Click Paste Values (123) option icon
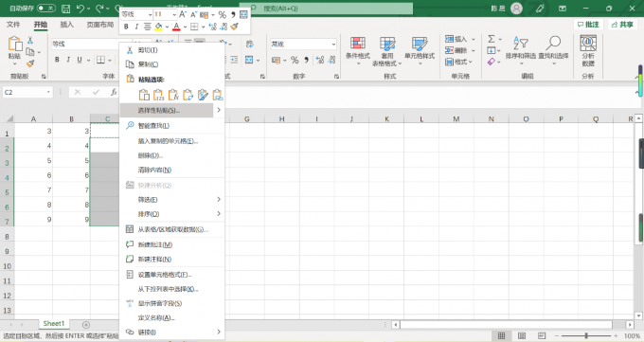Image resolution: width=644 pixels, height=342 pixels. tap(158, 95)
